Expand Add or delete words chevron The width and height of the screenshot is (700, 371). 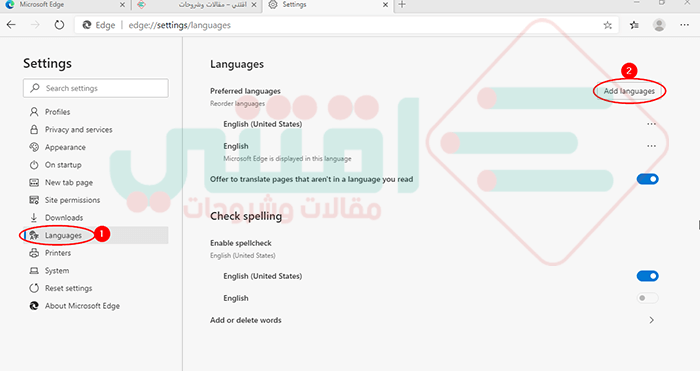point(652,320)
